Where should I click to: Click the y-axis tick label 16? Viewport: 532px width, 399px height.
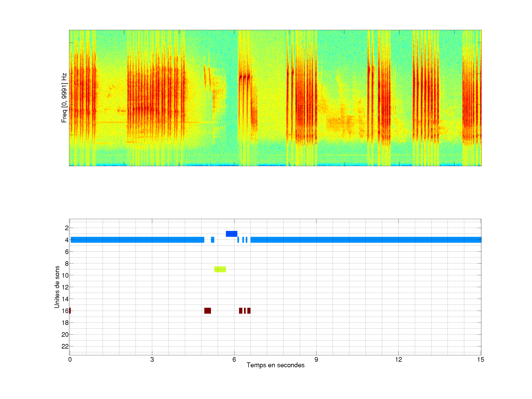65,311
